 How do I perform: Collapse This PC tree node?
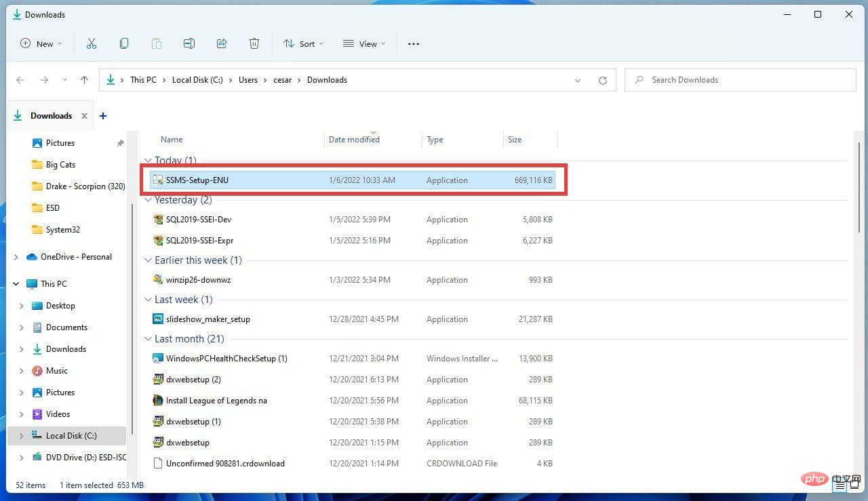click(16, 284)
